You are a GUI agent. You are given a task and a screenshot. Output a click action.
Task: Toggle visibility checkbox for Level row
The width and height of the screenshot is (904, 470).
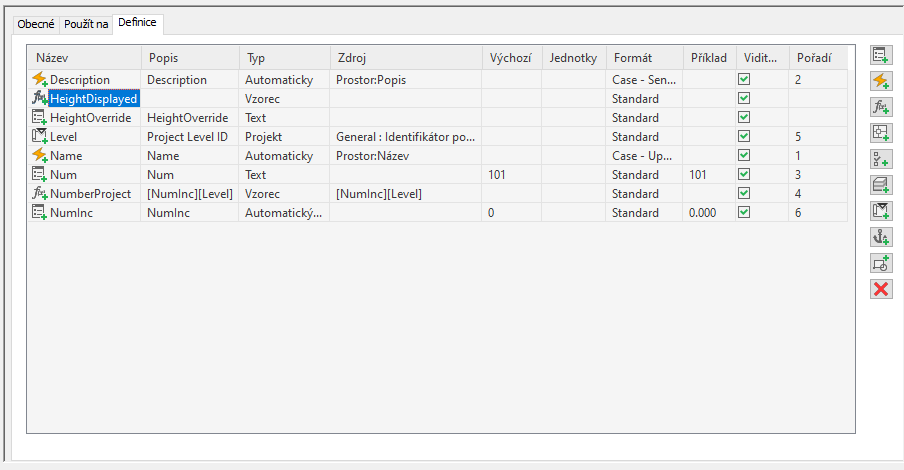tap(743, 137)
